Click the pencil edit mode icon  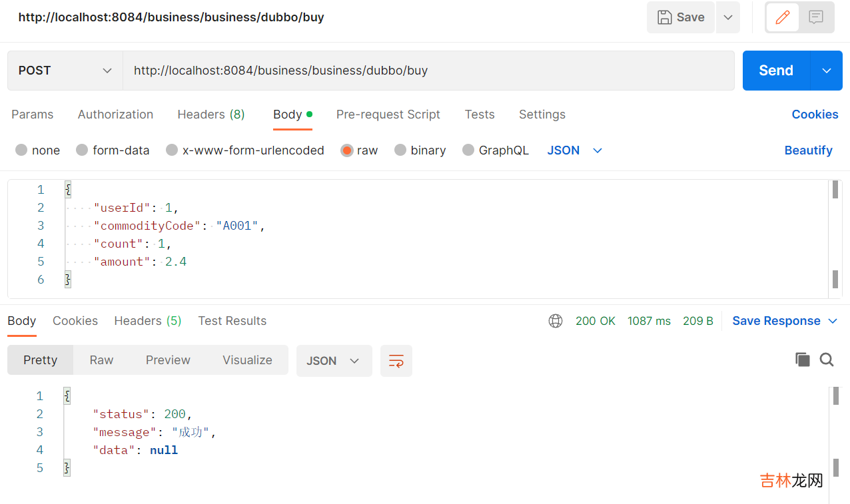click(x=783, y=17)
